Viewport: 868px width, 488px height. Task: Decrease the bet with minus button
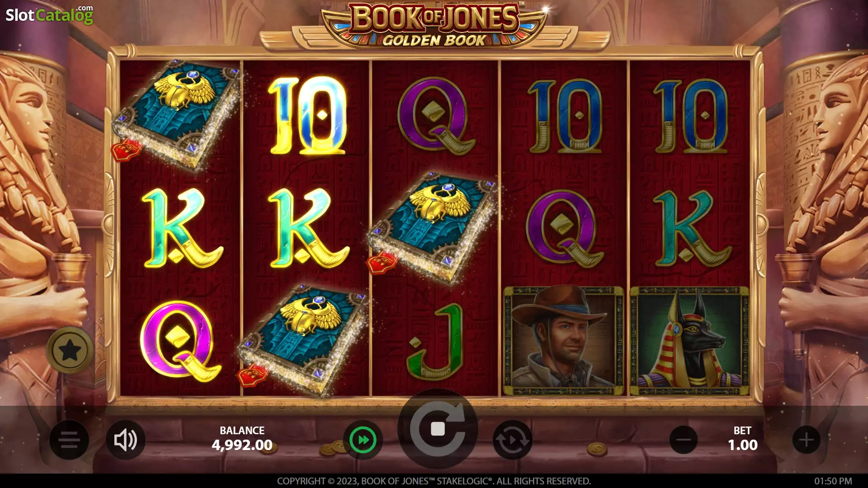[684, 440]
